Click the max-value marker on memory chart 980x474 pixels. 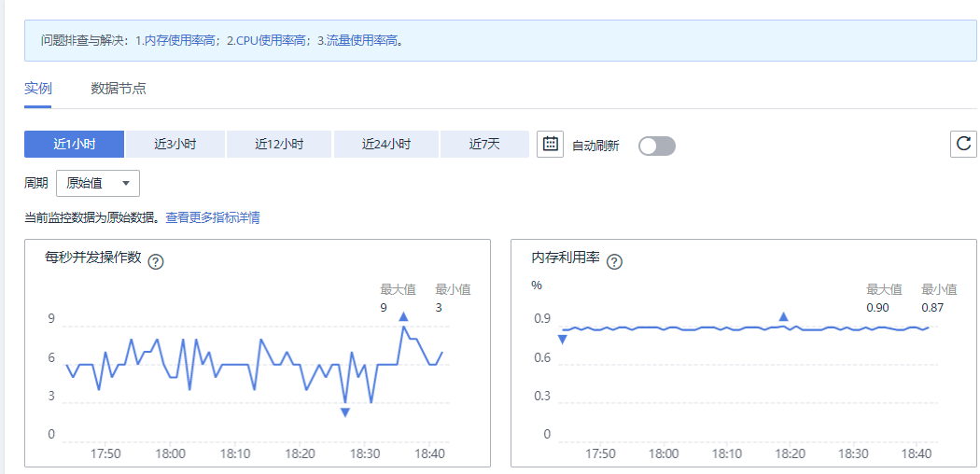click(783, 317)
